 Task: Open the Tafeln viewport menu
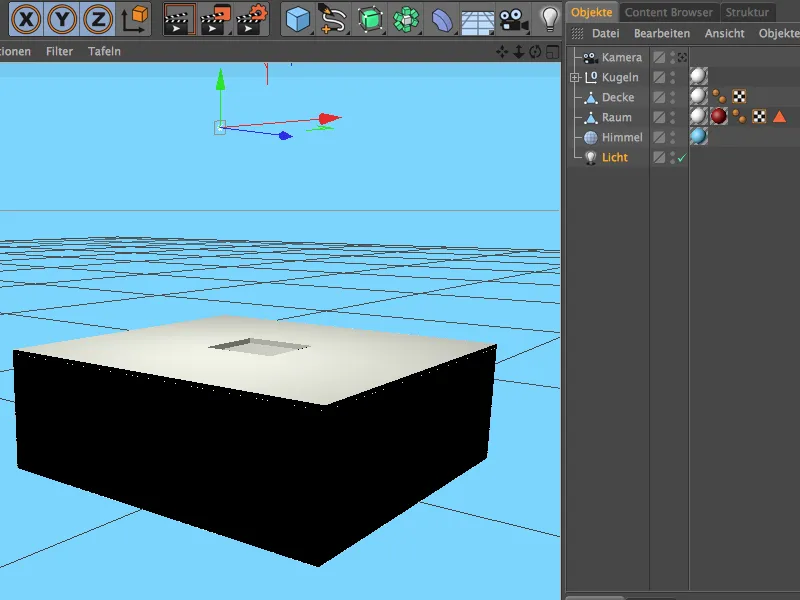(x=104, y=51)
